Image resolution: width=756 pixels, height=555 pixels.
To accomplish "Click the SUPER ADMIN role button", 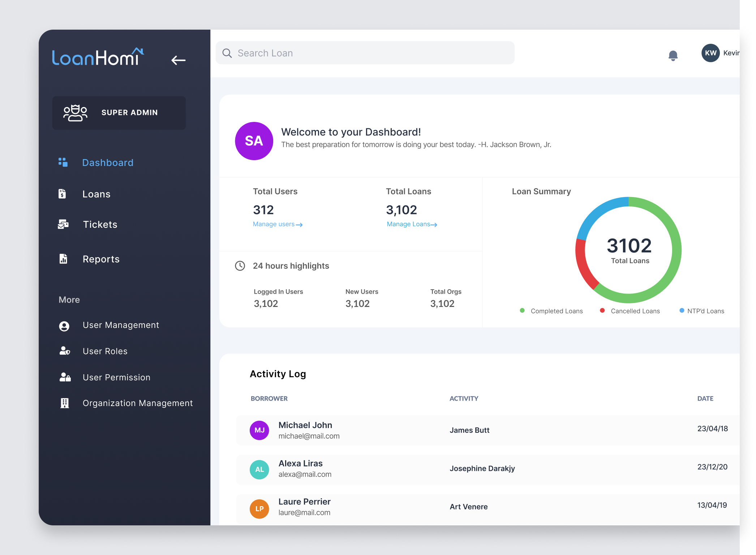I will [x=119, y=113].
